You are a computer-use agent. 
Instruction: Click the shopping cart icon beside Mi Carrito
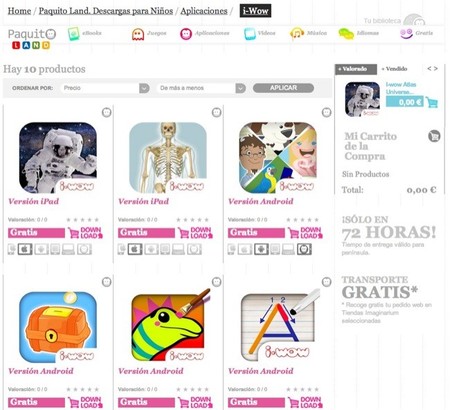pyautogui.click(x=434, y=136)
